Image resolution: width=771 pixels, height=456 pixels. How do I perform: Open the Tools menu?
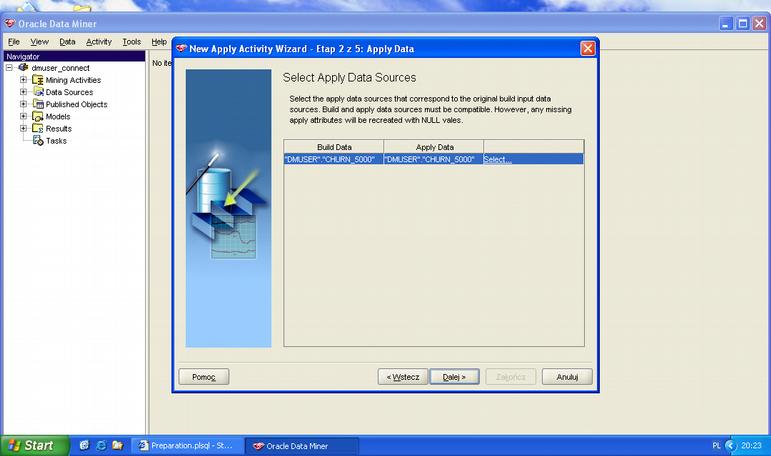click(131, 42)
